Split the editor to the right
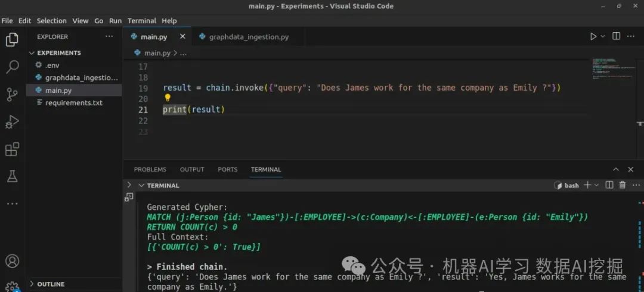Viewport: 644px width, 292px height. pyautogui.click(x=616, y=36)
